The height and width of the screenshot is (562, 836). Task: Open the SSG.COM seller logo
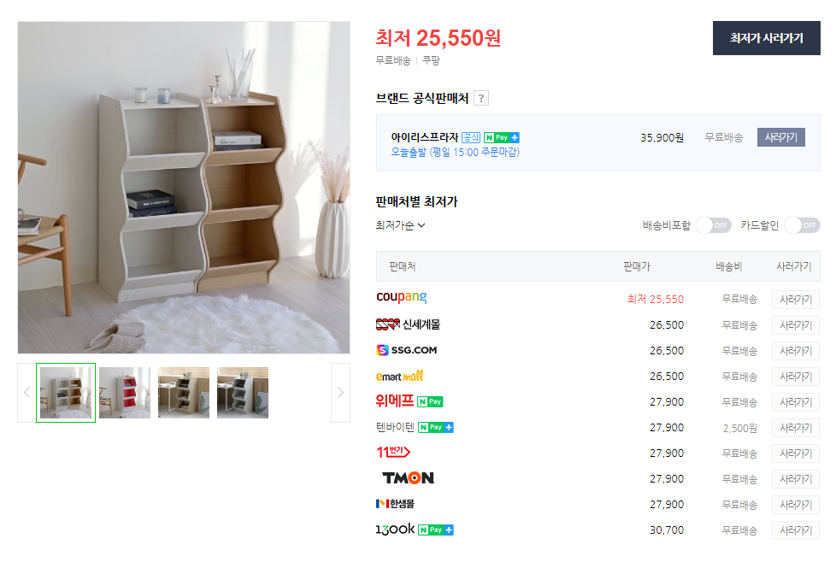pyautogui.click(x=406, y=350)
